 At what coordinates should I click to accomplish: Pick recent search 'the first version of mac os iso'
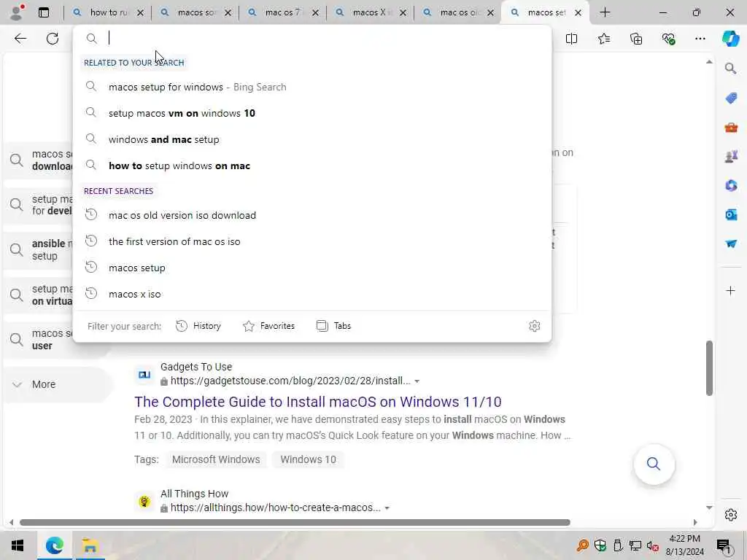tap(312, 241)
